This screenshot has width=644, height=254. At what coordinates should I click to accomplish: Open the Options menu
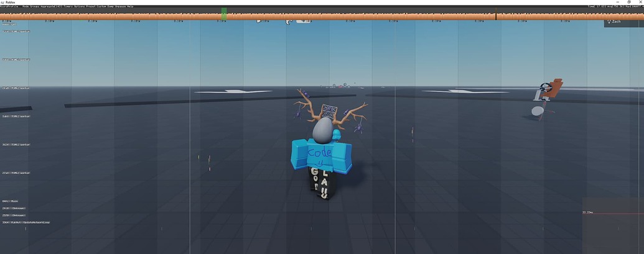(x=79, y=7)
